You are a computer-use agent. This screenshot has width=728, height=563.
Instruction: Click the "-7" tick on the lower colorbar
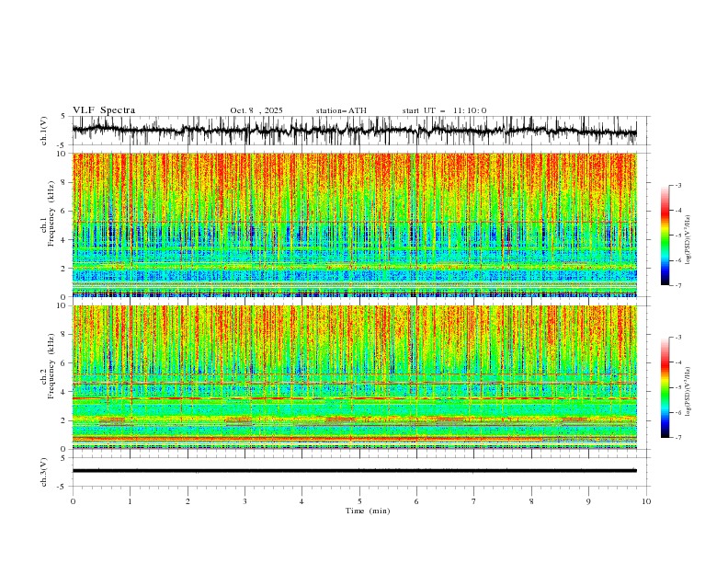point(678,438)
